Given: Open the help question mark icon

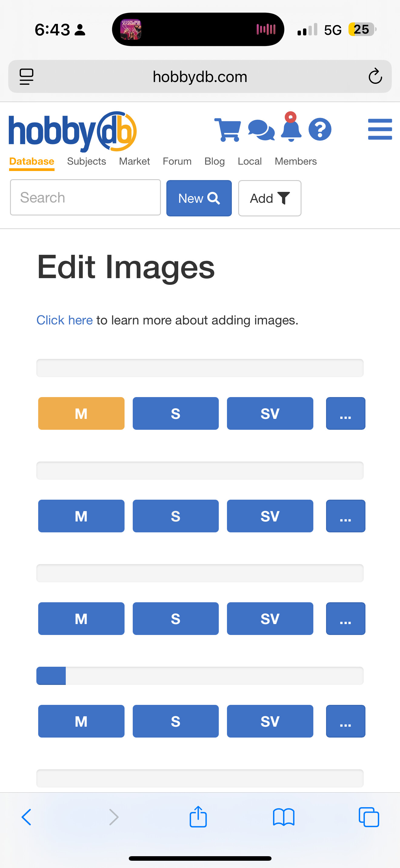Looking at the screenshot, I should click(320, 129).
